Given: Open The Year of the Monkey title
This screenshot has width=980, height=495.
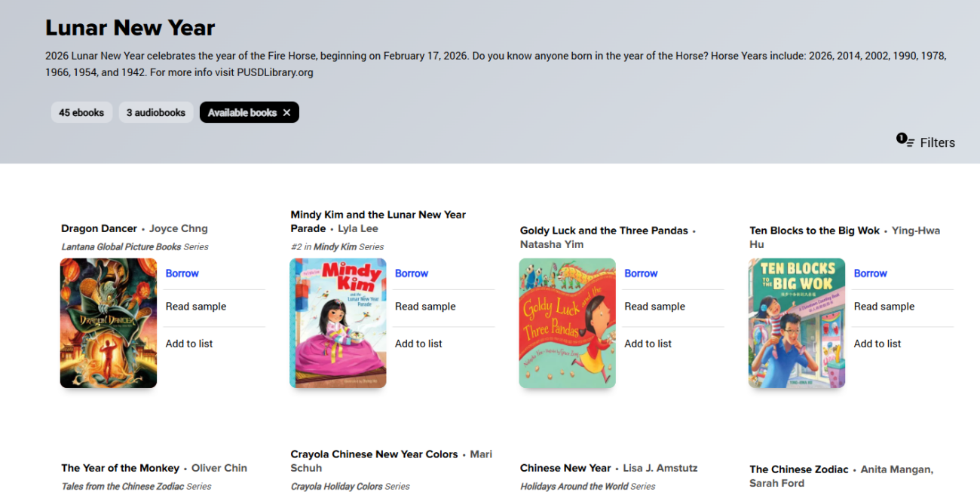Looking at the screenshot, I should click(x=121, y=468).
